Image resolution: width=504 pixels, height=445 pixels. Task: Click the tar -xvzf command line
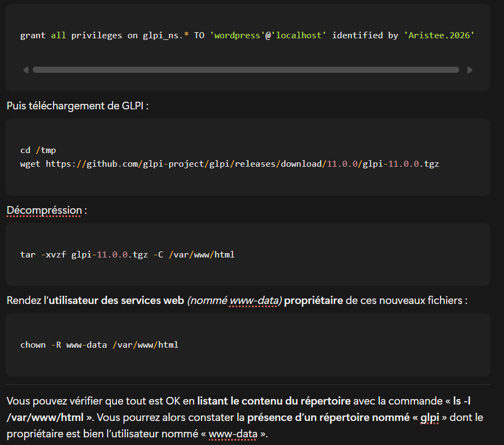point(127,254)
